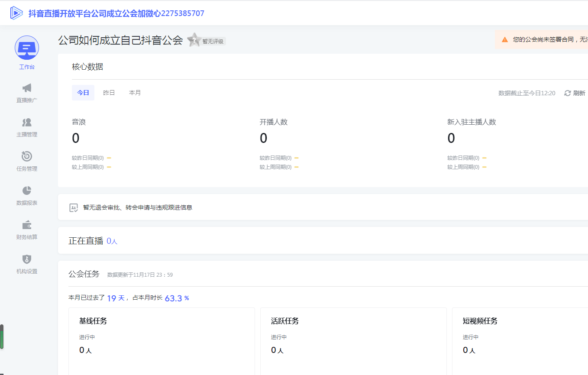Image resolution: width=588 pixels, height=375 pixels.
Task: Click 较上周同期(0) under 新入驻主播人数
Action: (463, 167)
